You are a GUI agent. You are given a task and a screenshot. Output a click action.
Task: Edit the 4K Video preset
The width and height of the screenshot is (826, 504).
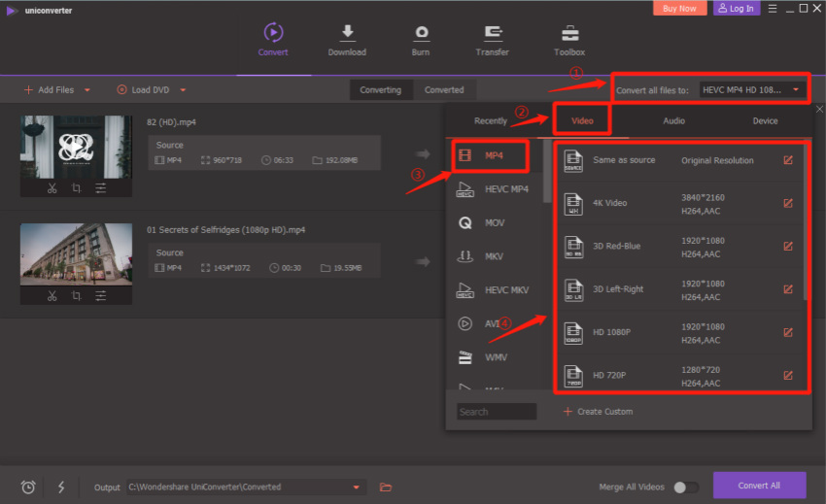(788, 203)
